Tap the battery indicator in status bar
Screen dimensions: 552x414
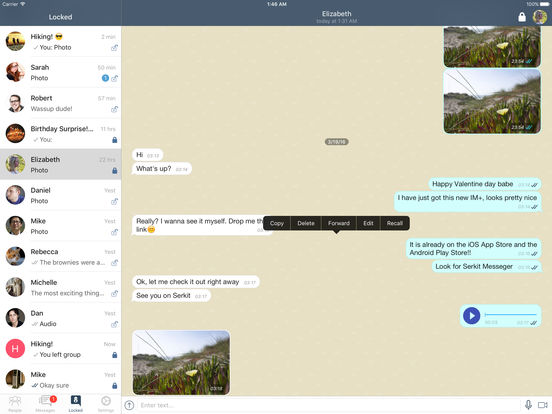544,4
